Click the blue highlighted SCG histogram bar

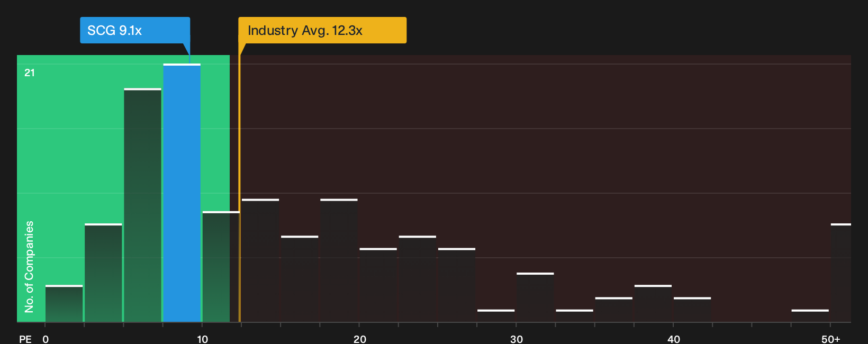pyautogui.click(x=182, y=193)
